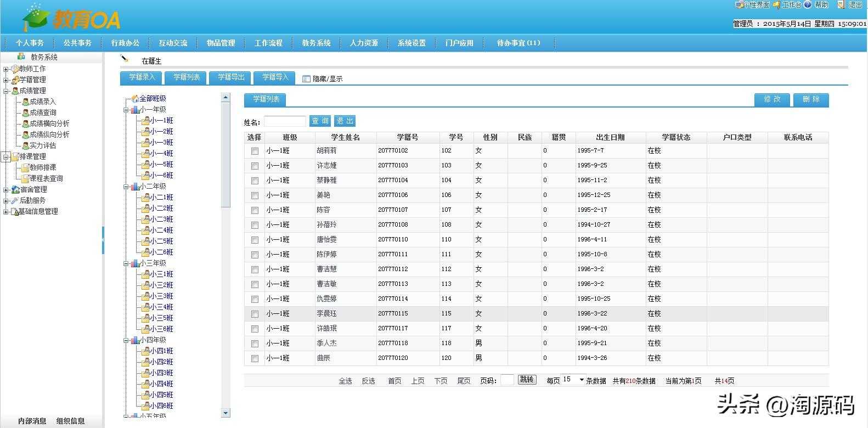Expand the 学籍管理 tree node
Viewport: 868px width, 428px height.
tap(6, 80)
